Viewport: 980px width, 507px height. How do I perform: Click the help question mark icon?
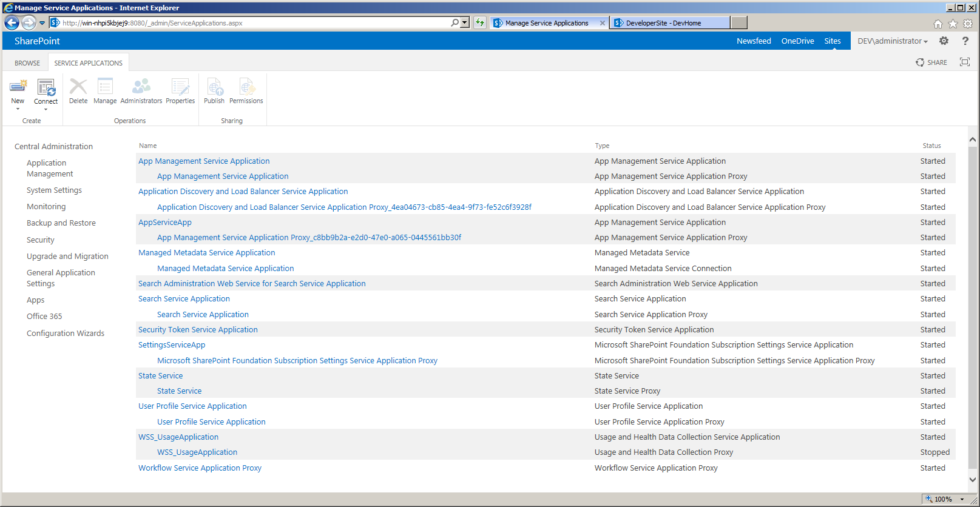(x=965, y=41)
